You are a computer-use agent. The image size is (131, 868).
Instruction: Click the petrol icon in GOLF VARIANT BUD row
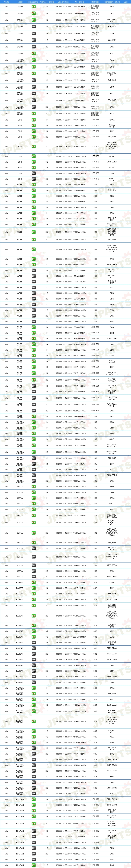coord(34,416)
